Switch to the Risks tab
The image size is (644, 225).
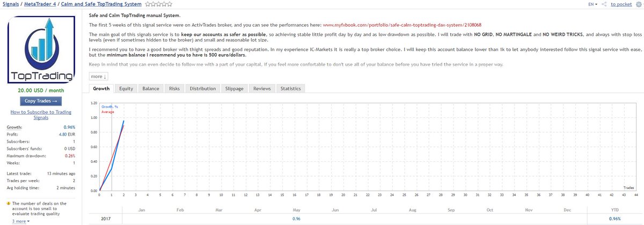[174, 88]
